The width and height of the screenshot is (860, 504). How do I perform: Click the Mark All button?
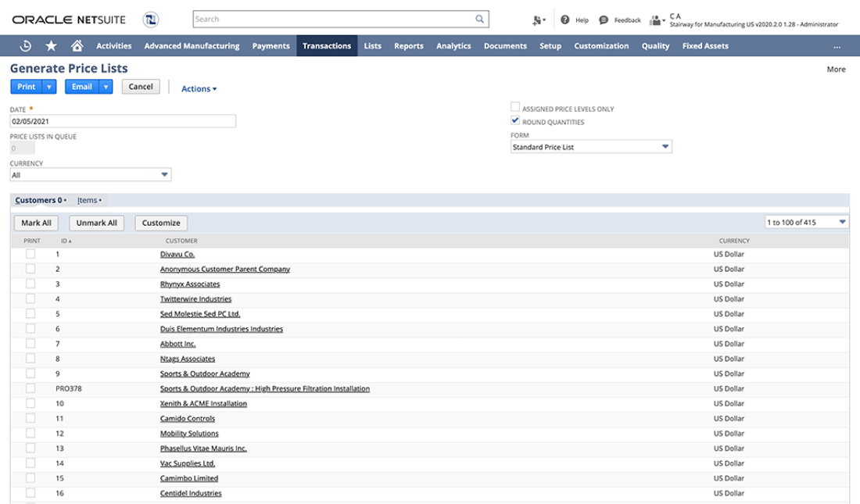pyautogui.click(x=36, y=223)
